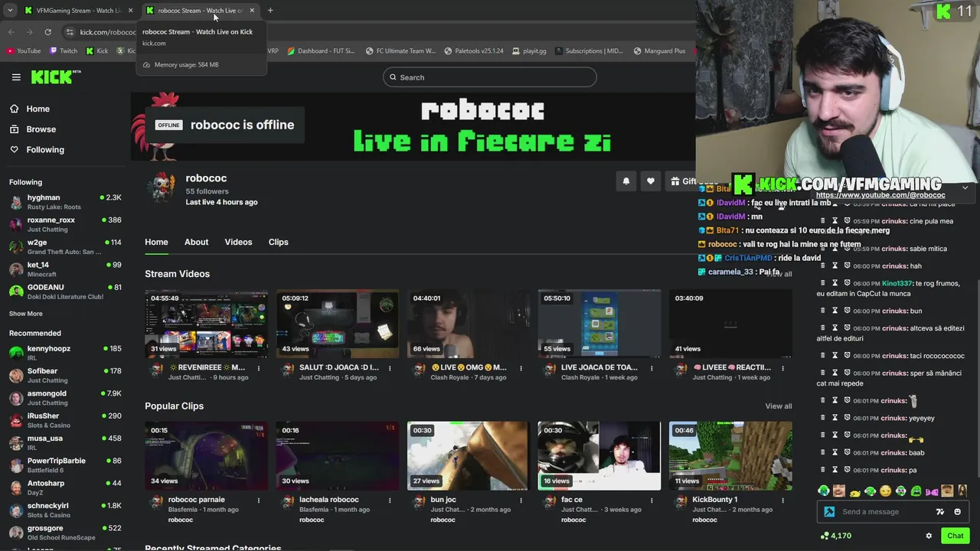Switch to the About tab
The width and height of the screenshot is (980, 551).
[x=196, y=242]
